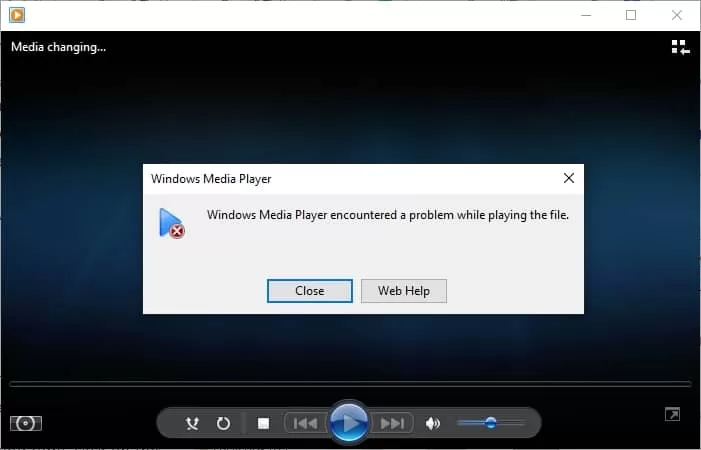The image size is (701, 450).
Task: Click 'Windows Media Player' dialog title
Action: pyautogui.click(x=211, y=179)
